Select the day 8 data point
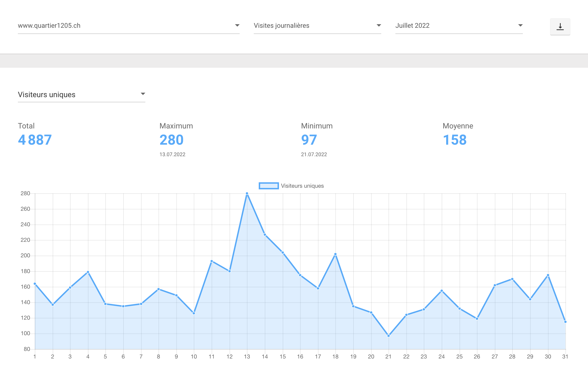Screen dimensions: 588x374 click(159, 289)
